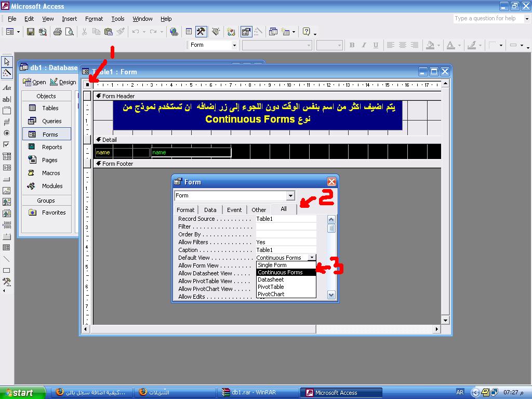Open the Special Effect dropdown arrow

[522, 45]
